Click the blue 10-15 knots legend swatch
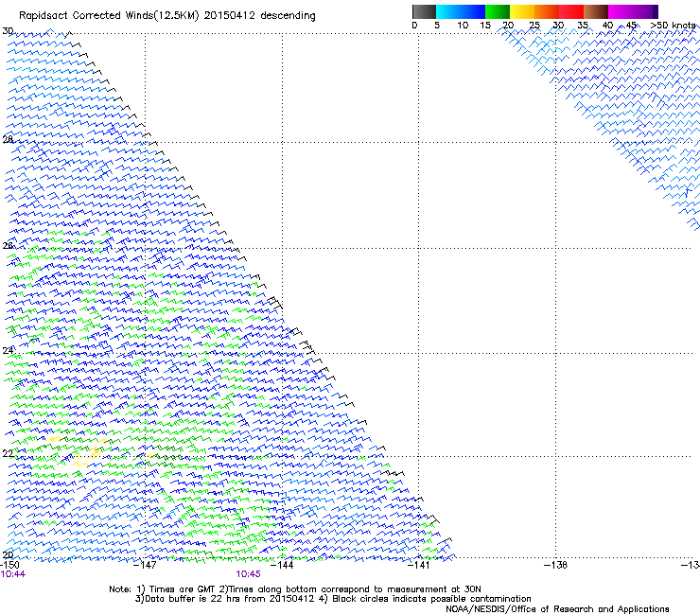Image resolution: width=700 pixels, height=615 pixels. [473, 11]
